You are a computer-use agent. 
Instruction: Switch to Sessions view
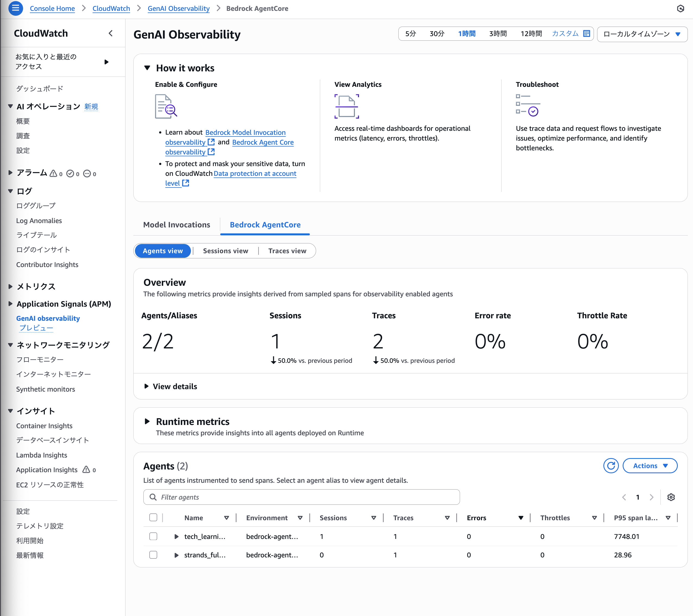pyautogui.click(x=225, y=251)
